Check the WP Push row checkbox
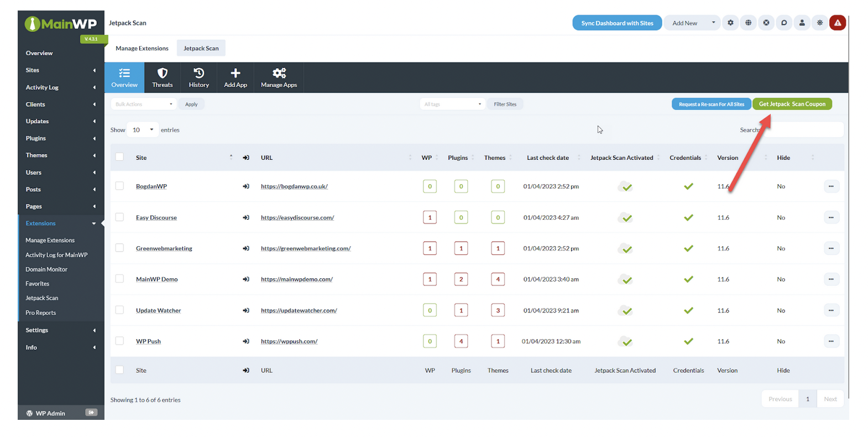 [119, 341]
